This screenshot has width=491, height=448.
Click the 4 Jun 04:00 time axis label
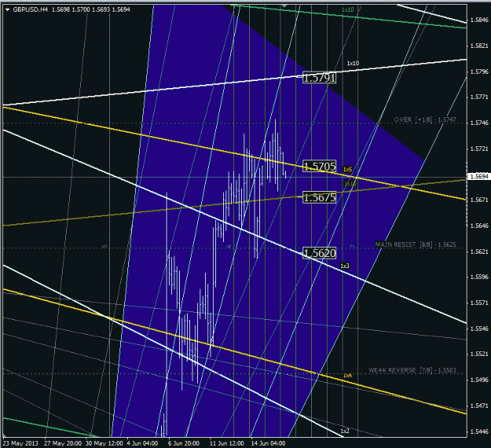point(142,443)
